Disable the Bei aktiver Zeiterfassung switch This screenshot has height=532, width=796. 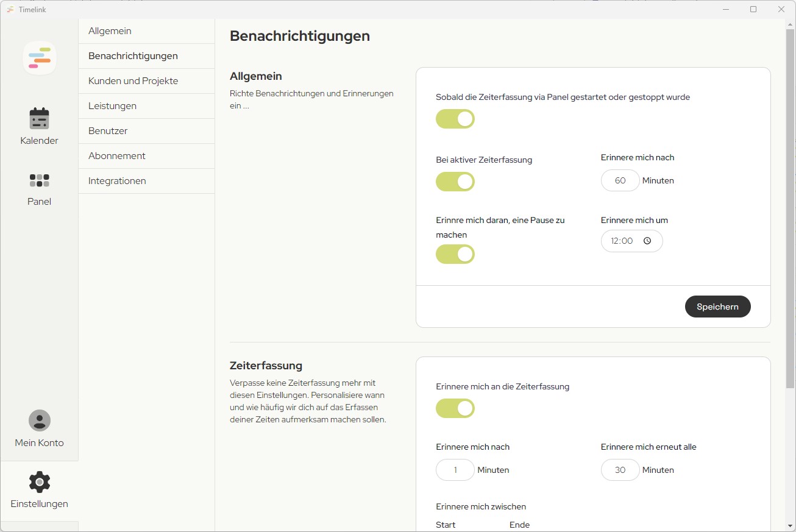point(455,182)
